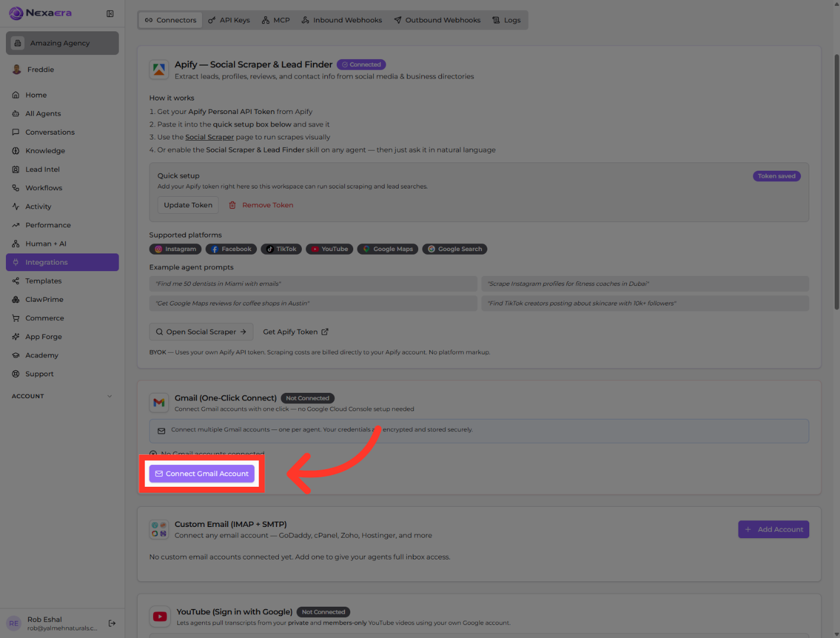The image size is (840, 638).
Task: Click "Scrape Instagram profiles for fitness coaches" prompt
Action: click(x=645, y=284)
